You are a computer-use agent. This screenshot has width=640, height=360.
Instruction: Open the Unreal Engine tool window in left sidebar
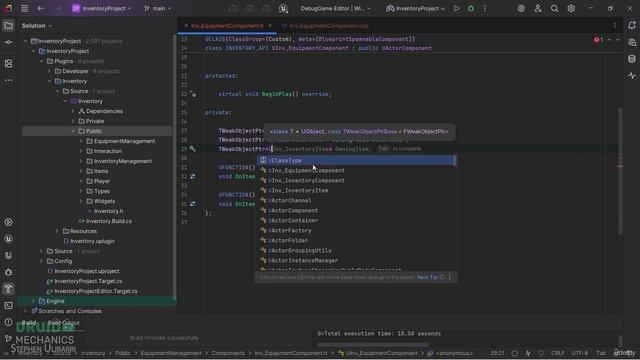pyautogui.click(x=8, y=239)
